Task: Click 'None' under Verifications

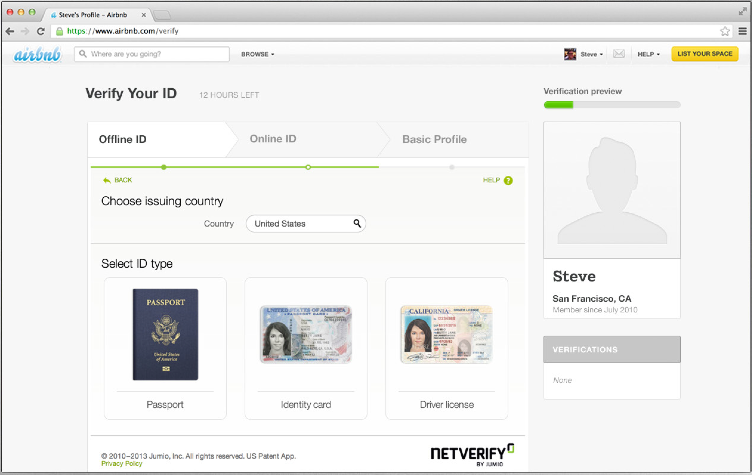Action: tap(562, 380)
